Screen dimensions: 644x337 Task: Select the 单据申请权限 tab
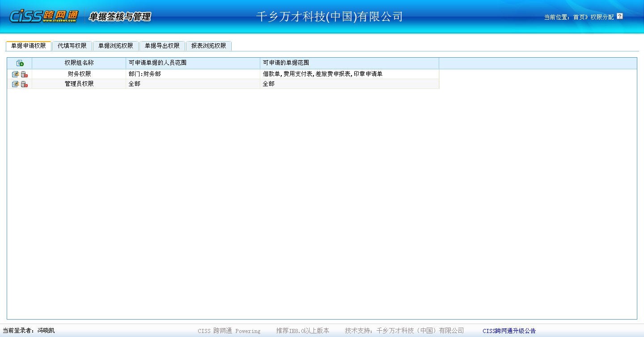point(29,46)
